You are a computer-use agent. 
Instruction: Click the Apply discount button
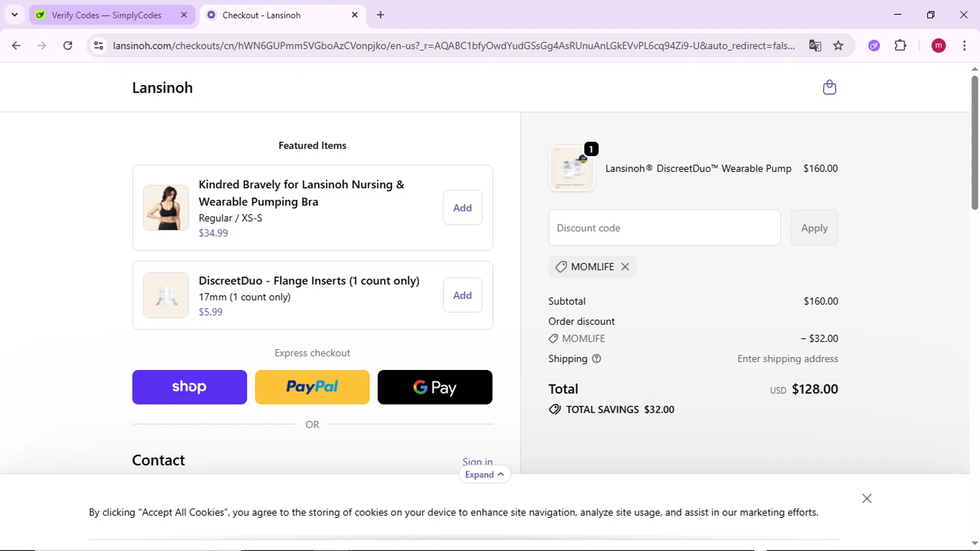pos(814,227)
